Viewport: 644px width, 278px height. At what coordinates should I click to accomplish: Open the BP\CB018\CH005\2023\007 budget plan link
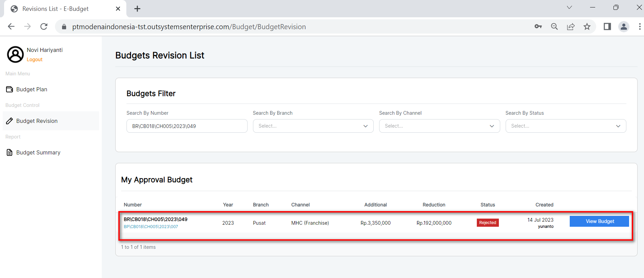[x=151, y=227]
